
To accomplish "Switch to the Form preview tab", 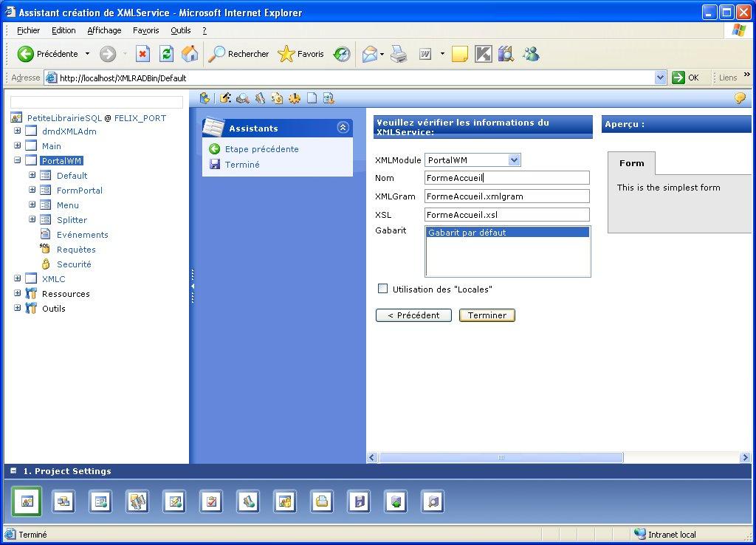I will click(631, 163).
